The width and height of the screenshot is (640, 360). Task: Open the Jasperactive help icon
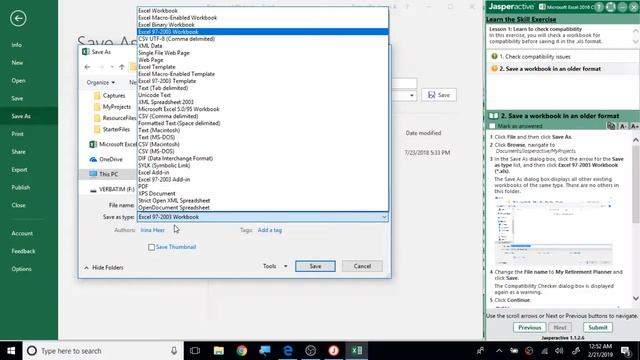tap(599, 7)
